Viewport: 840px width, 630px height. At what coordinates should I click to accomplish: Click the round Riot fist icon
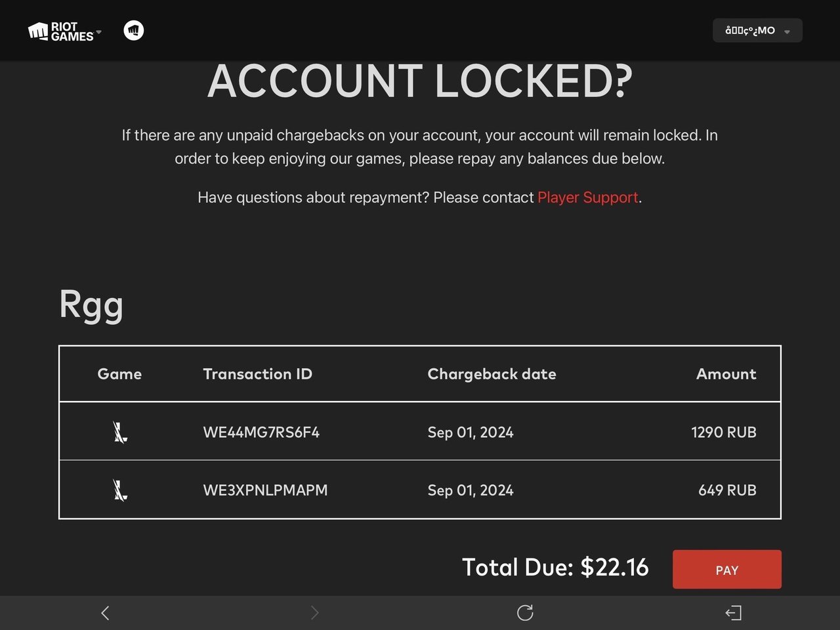pyautogui.click(x=134, y=30)
